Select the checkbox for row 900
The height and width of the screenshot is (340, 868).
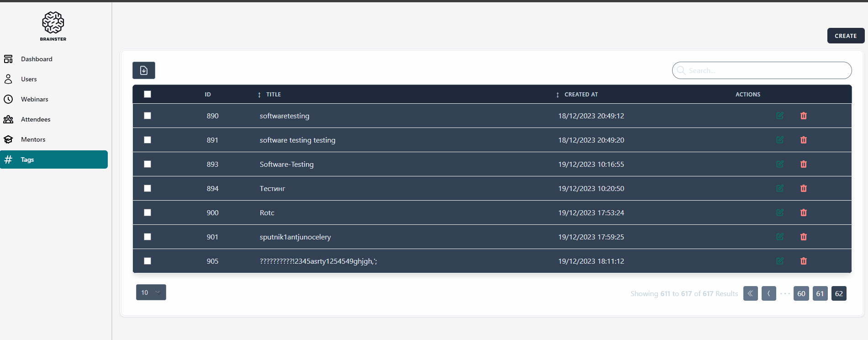pyautogui.click(x=147, y=212)
